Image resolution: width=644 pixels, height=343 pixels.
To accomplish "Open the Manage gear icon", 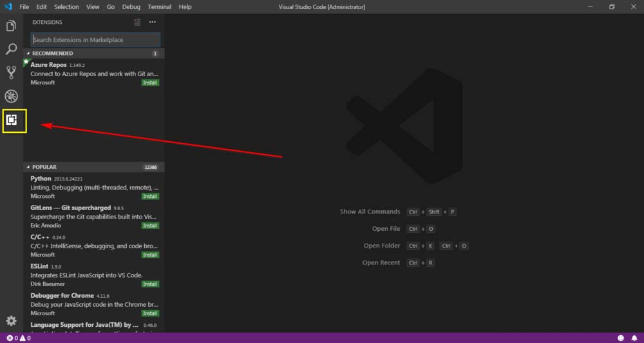I will [11, 320].
